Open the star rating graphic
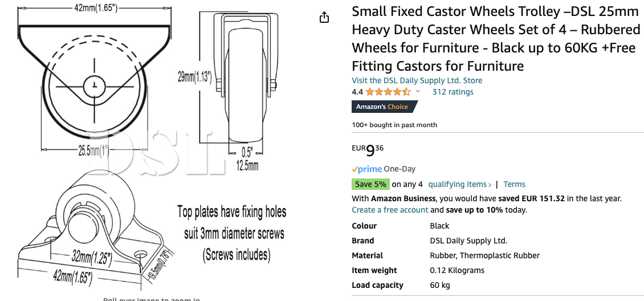The width and height of the screenshot is (644, 301). (388, 92)
